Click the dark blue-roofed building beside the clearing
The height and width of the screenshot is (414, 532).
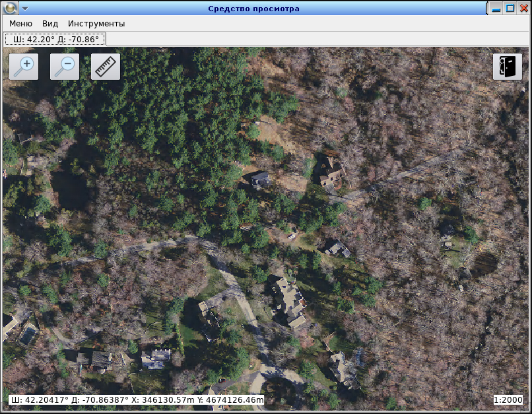click(260, 179)
